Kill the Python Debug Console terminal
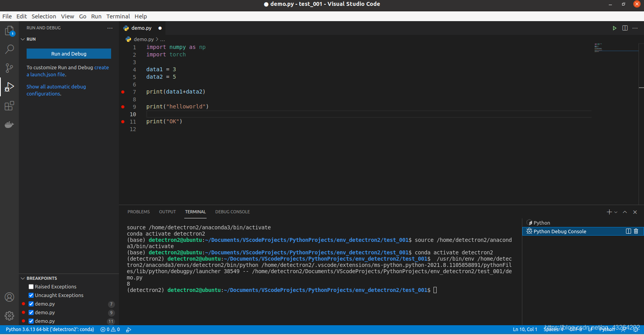 [x=636, y=231]
